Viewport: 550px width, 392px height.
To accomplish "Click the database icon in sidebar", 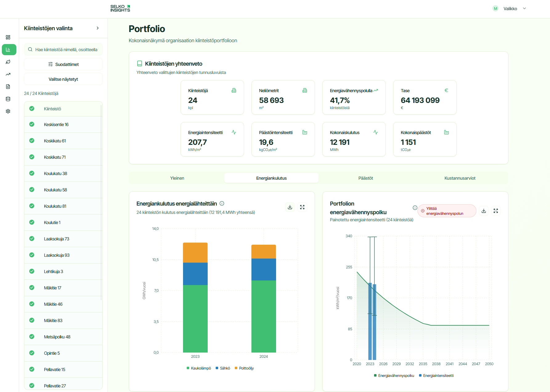I will 8,99.
